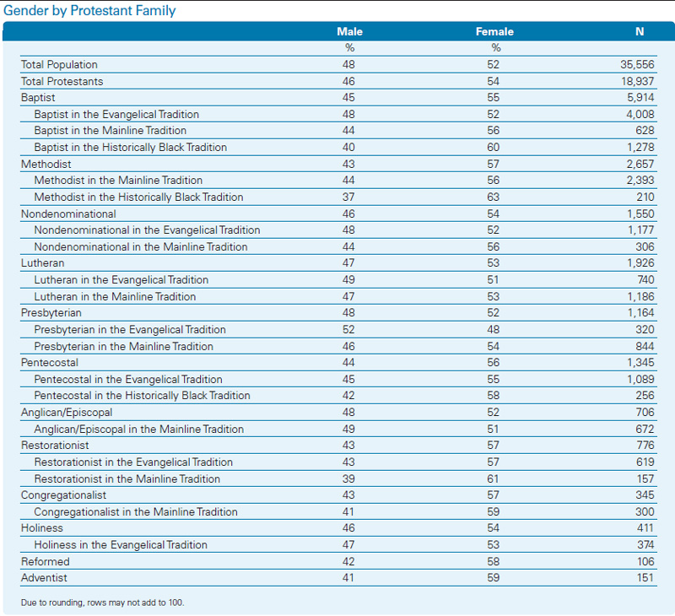Click 'Lutheran in the Evangelical Tradition' label
Image resolution: width=675 pixels, height=616 pixels.
click(121, 280)
